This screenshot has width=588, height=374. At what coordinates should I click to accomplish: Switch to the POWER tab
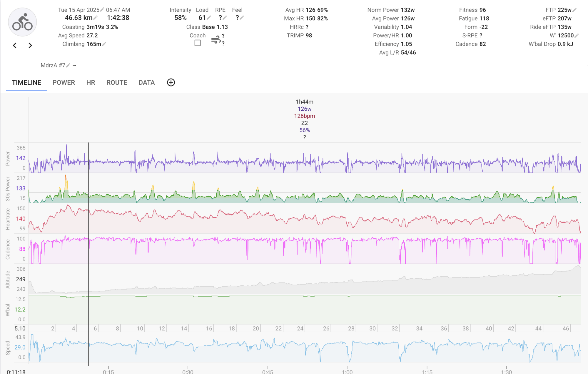pos(64,82)
